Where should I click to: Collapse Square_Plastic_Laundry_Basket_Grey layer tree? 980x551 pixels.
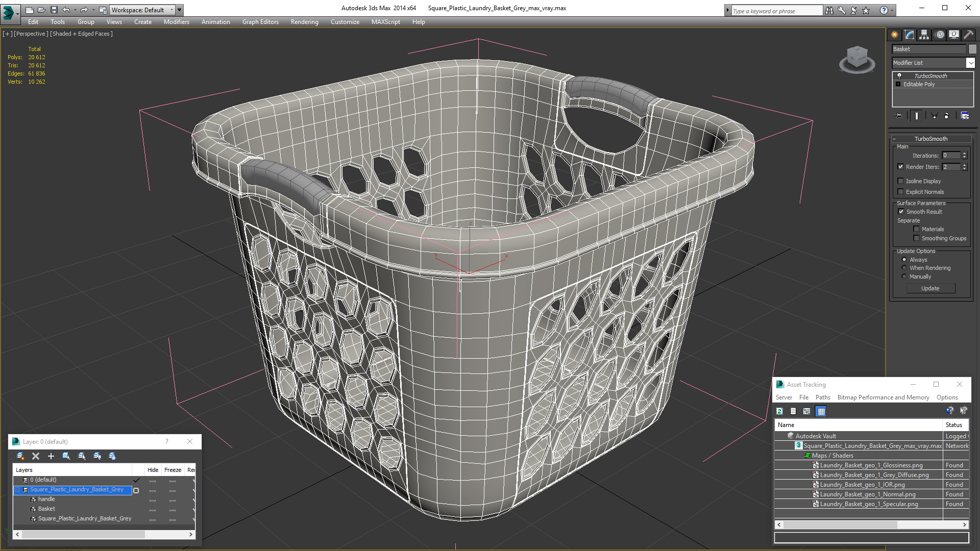point(17,490)
